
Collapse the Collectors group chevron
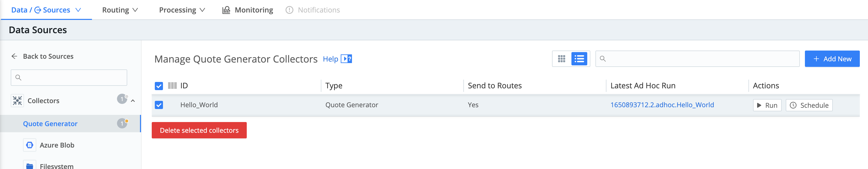[x=133, y=101]
